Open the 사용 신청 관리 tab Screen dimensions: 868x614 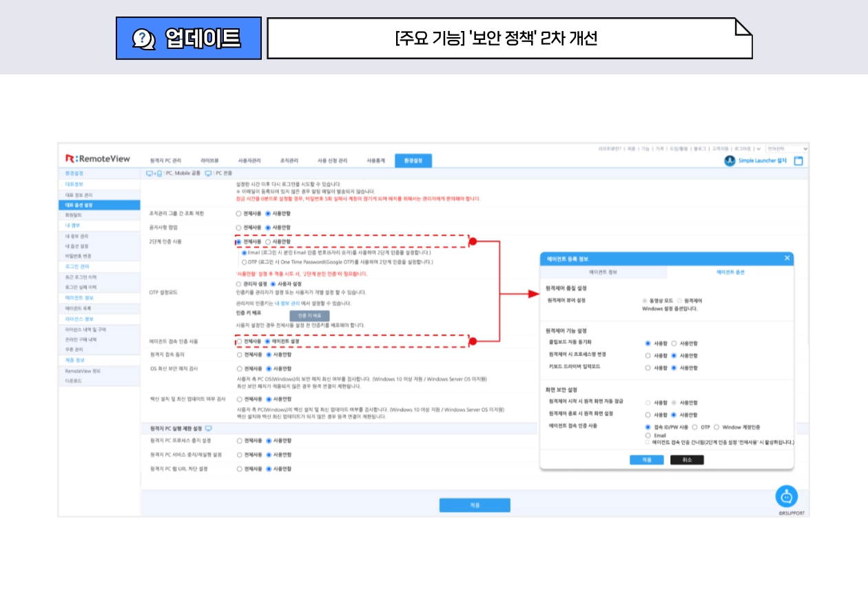pyautogui.click(x=333, y=160)
